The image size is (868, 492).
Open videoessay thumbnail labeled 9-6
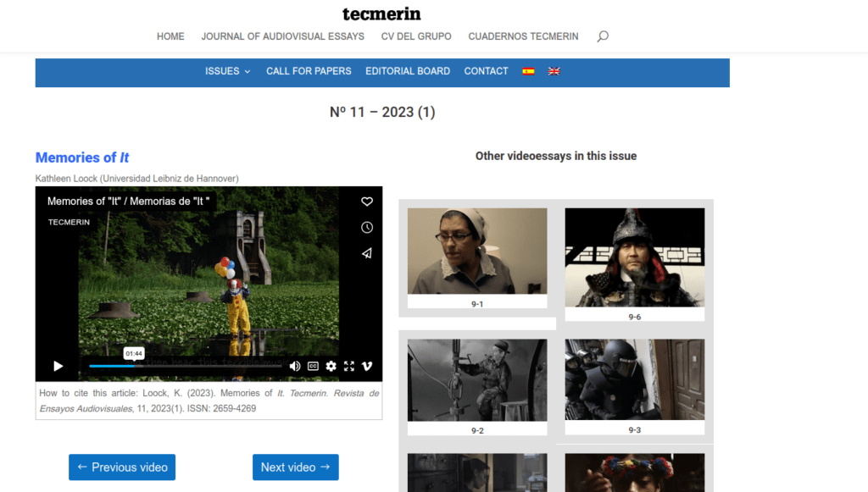pos(634,257)
